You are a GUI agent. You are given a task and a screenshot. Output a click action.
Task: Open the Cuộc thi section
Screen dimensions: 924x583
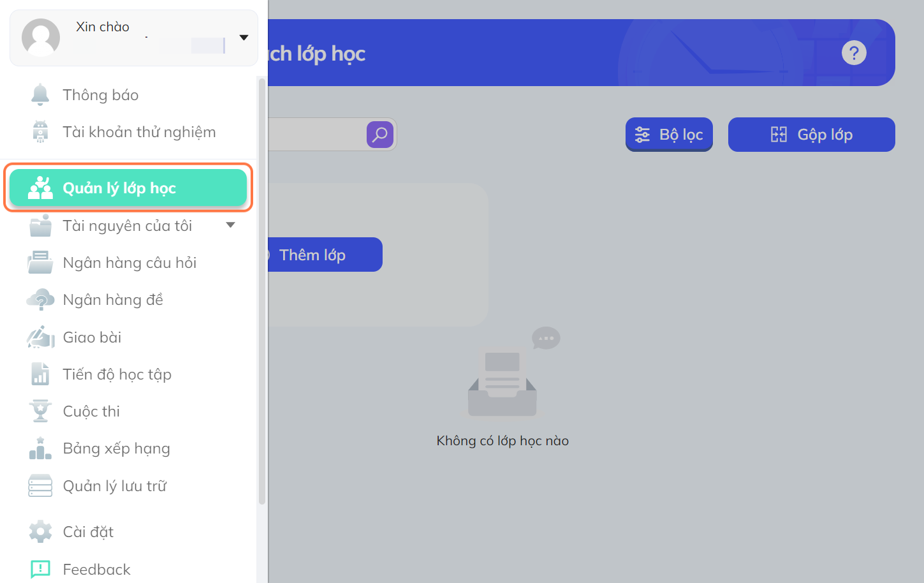pyautogui.click(x=91, y=411)
